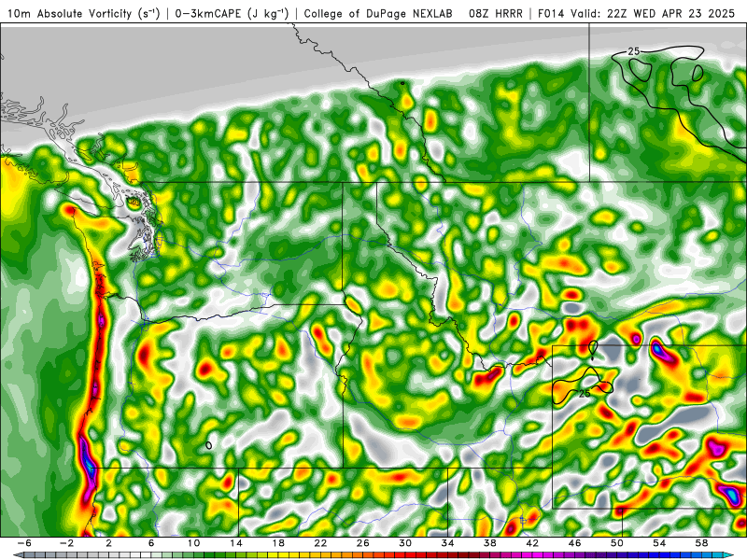
Task: Click the '54' colorbar tick label
Action: click(660, 543)
